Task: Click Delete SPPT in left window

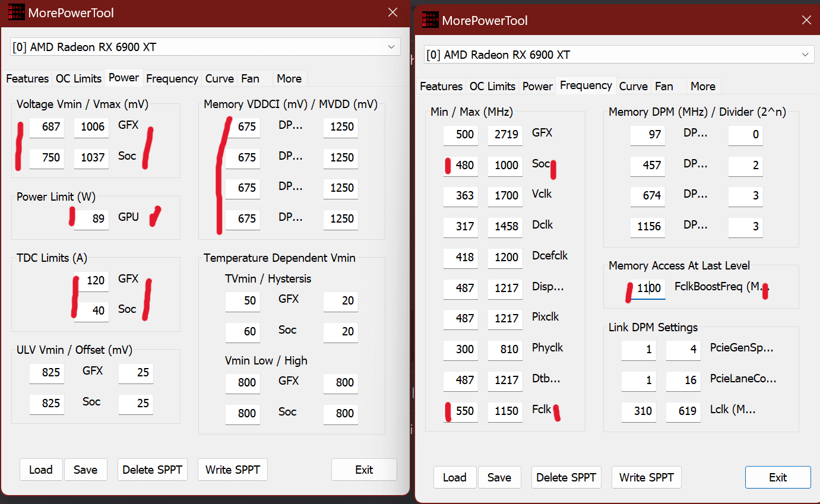Action: coord(151,470)
